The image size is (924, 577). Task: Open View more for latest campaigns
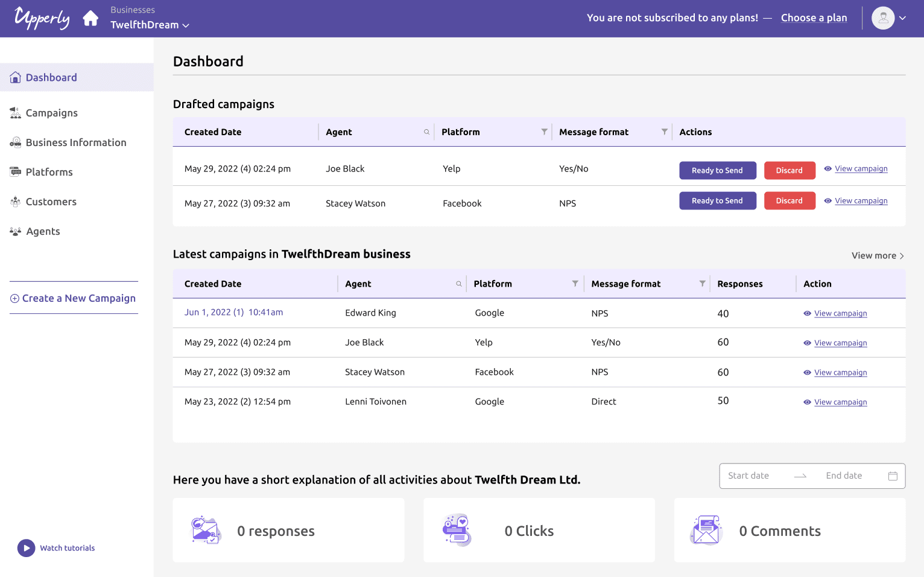[877, 256]
